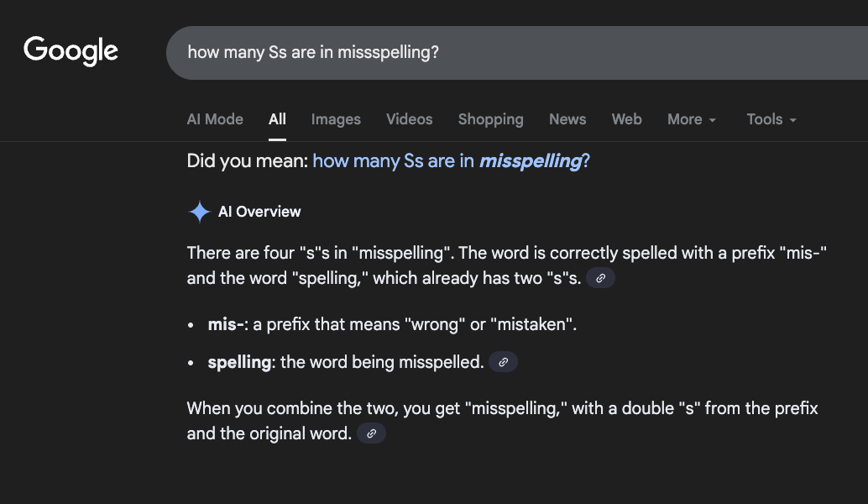
Task: Select the Web tab
Action: 626,119
